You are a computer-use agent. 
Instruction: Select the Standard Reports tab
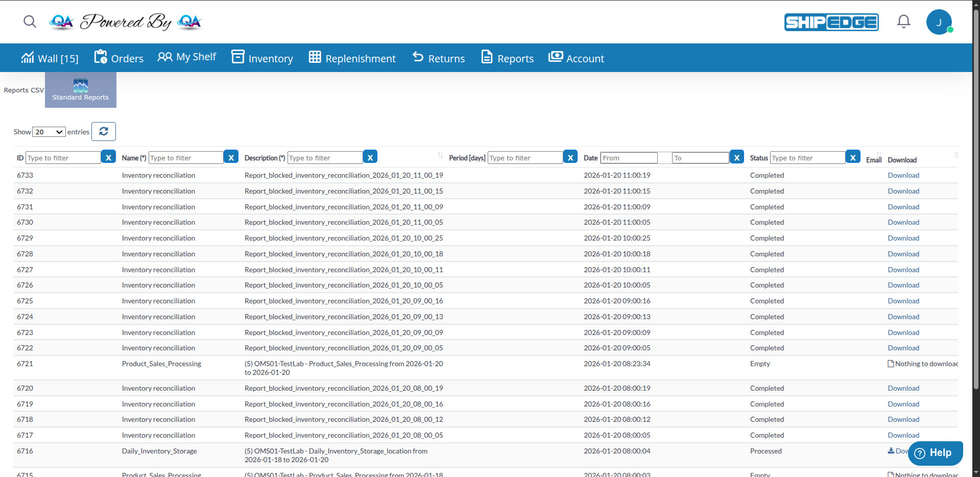(81, 90)
